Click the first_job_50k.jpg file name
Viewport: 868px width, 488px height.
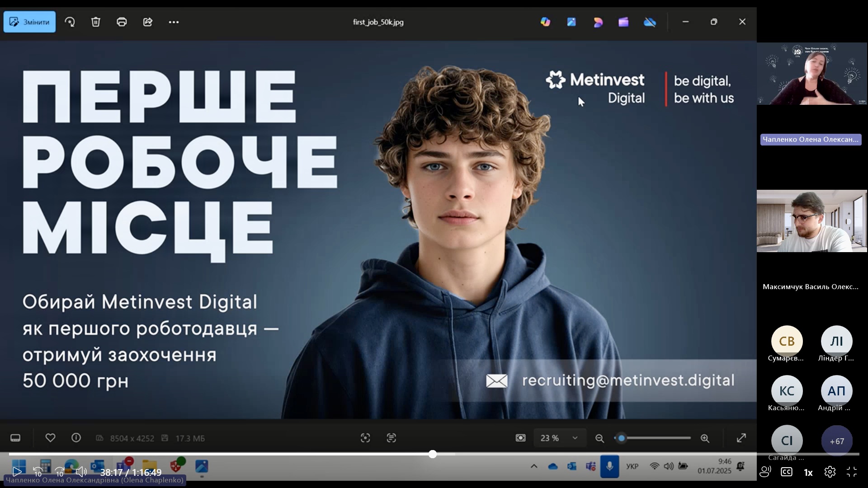pos(378,22)
